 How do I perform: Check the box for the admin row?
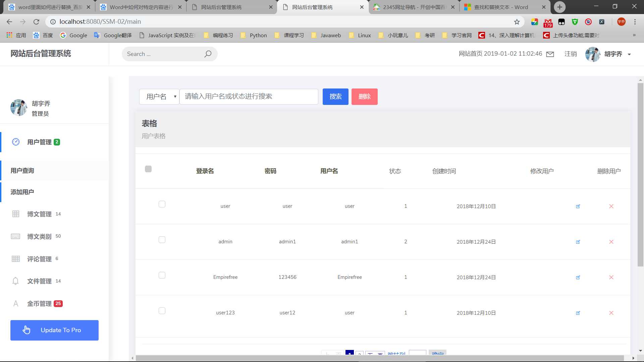point(162,240)
